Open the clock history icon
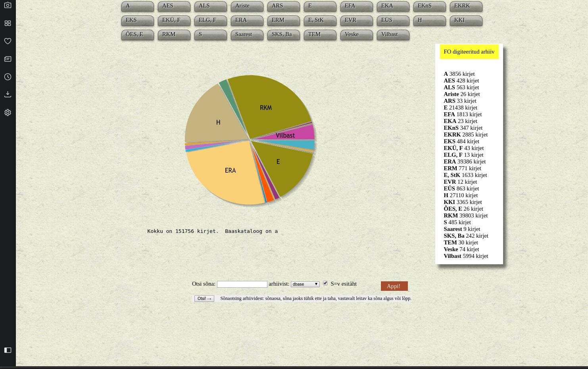Viewport: 588px width, 369px height. (8, 77)
